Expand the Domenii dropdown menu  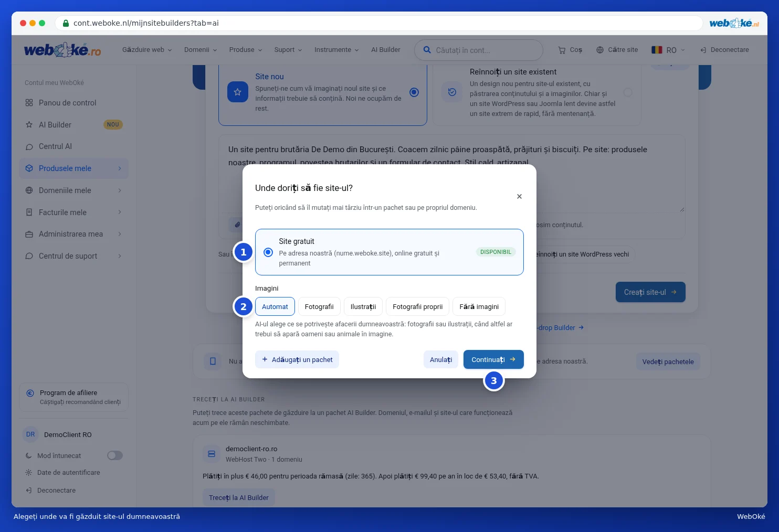(x=201, y=50)
